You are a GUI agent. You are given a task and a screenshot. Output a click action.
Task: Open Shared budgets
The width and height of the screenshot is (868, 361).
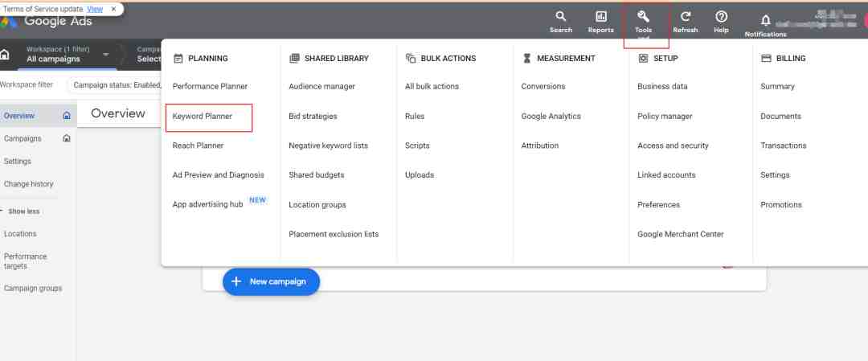316,175
